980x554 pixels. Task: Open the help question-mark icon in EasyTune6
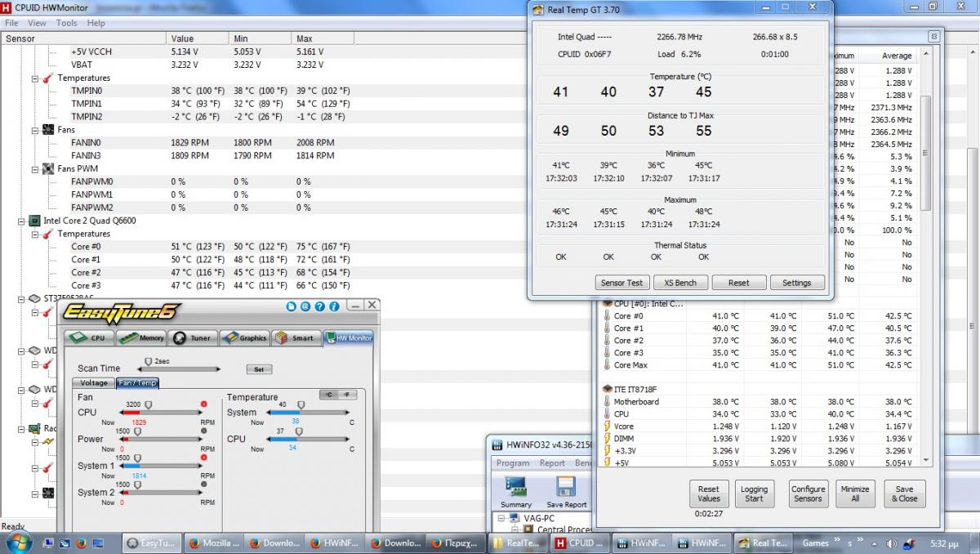click(x=319, y=306)
